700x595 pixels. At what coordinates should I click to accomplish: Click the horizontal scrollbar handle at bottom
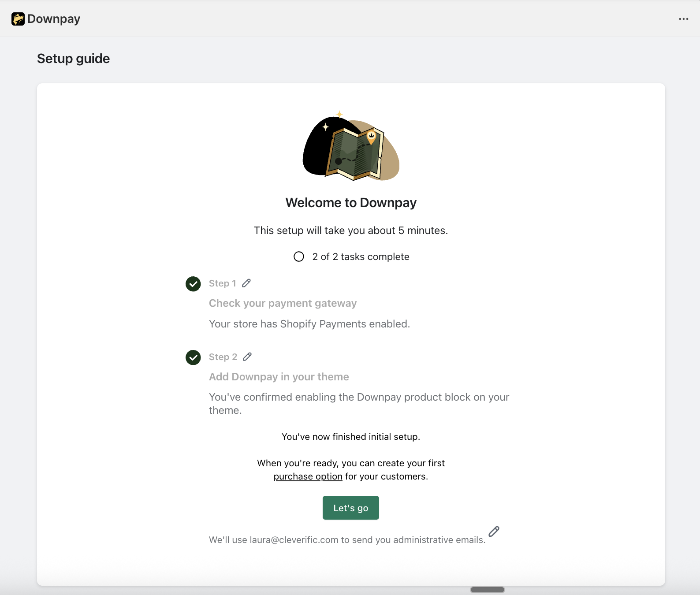click(x=488, y=590)
